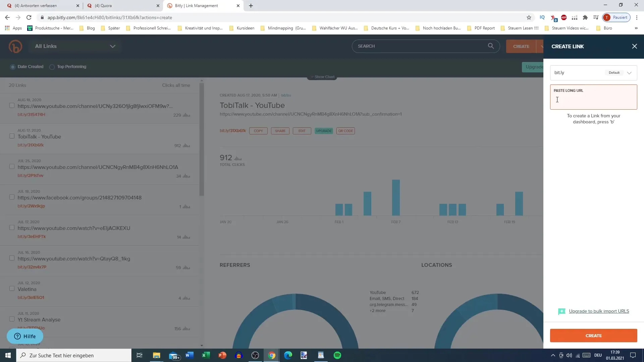
Task: Check the TobiTalk YouTube link checkbox
Action: click(x=12, y=136)
